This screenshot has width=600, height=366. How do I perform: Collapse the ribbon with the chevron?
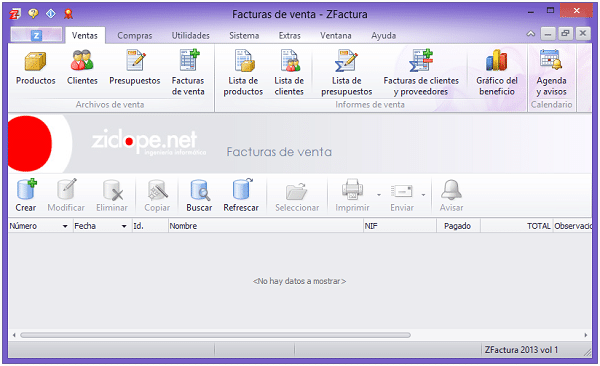531,34
